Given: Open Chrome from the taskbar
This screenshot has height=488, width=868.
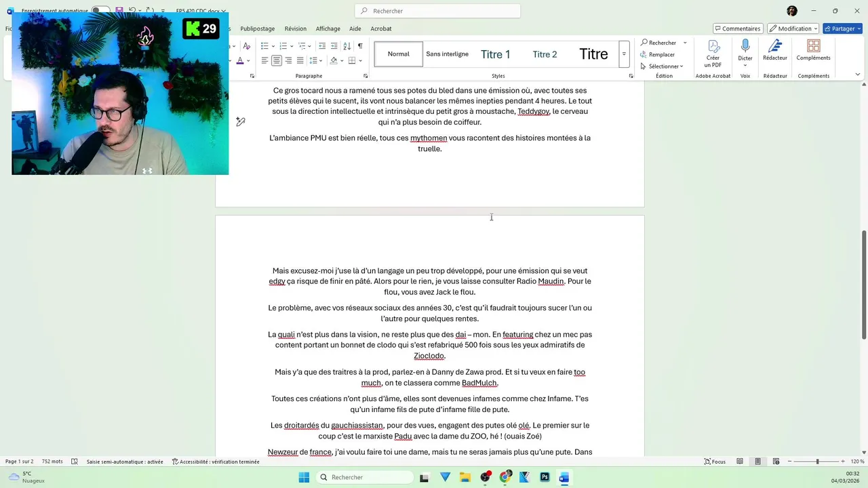Looking at the screenshot, I should pyautogui.click(x=505, y=477).
